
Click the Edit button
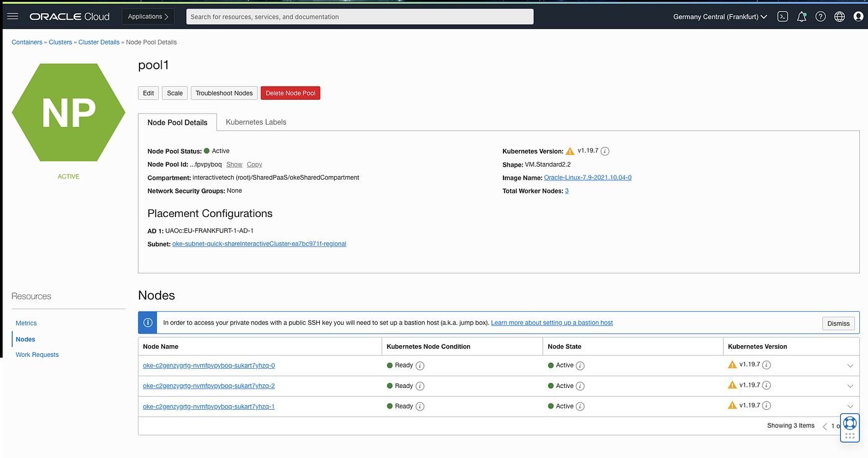coord(148,93)
